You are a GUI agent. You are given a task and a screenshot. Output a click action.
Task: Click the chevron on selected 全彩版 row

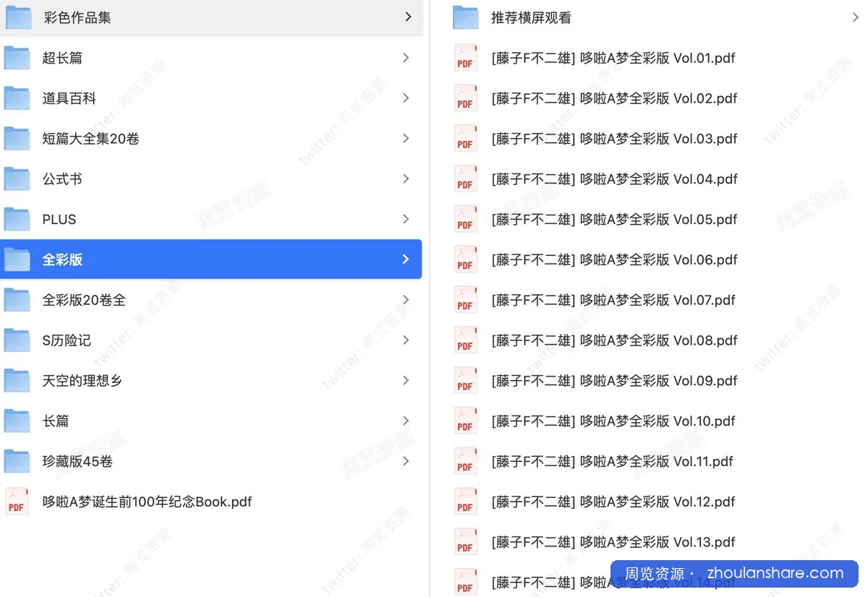click(406, 259)
